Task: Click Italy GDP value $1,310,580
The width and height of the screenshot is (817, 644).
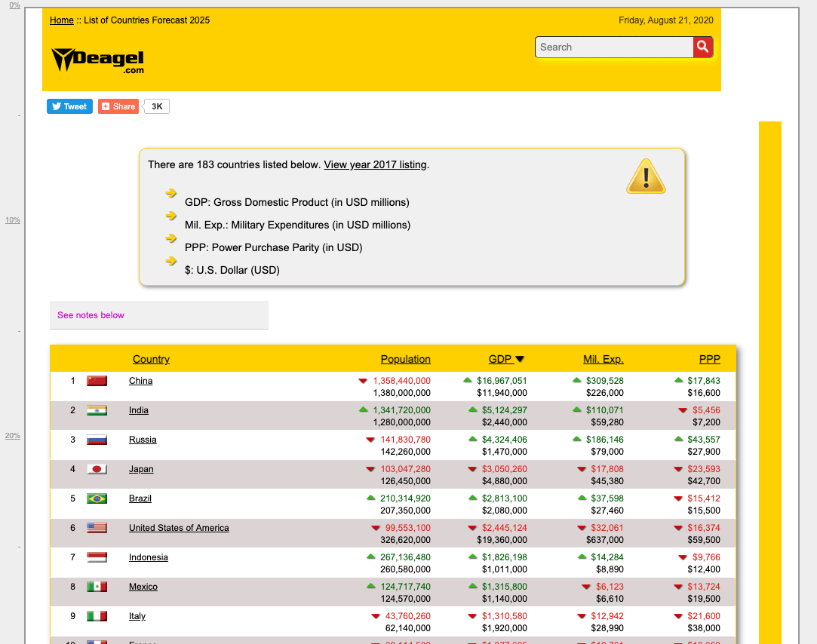Action: point(505,616)
